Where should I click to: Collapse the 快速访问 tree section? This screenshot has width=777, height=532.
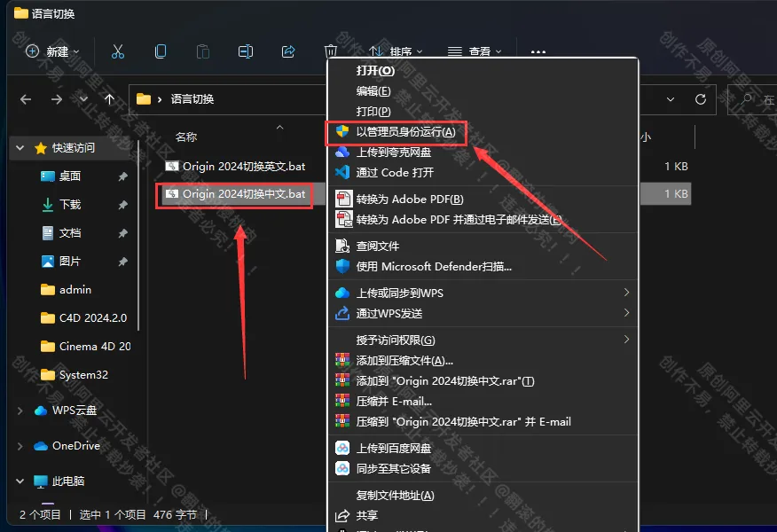[20, 147]
